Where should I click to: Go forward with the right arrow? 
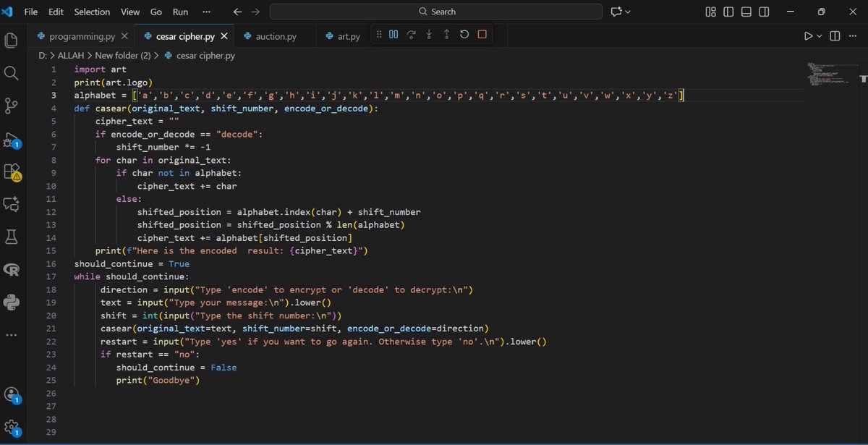[255, 12]
